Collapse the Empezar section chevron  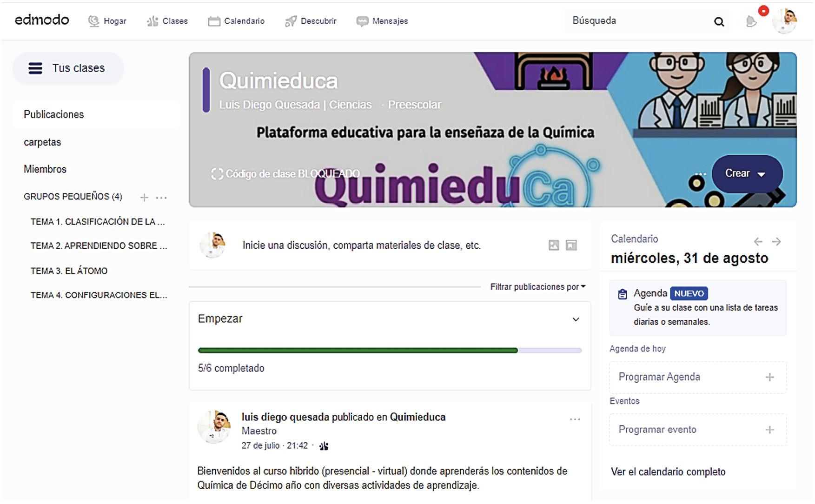point(576,319)
